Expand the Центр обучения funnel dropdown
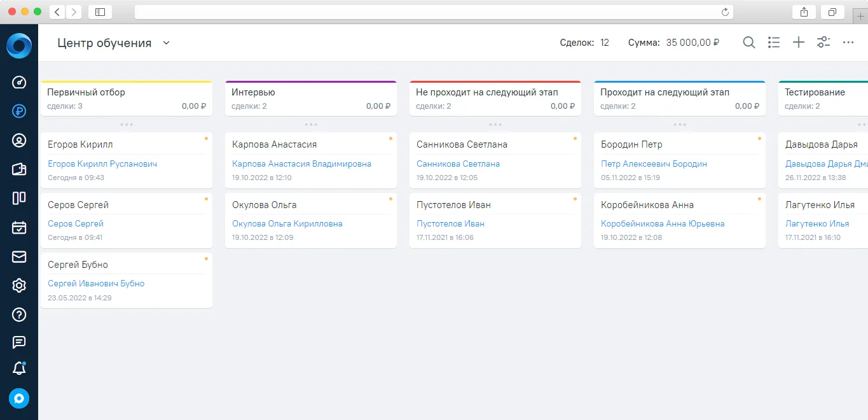The image size is (868, 420). click(x=166, y=43)
